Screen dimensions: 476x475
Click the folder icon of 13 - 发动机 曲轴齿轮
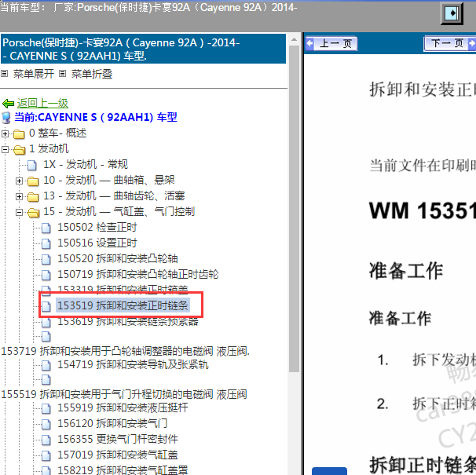coord(33,197)
